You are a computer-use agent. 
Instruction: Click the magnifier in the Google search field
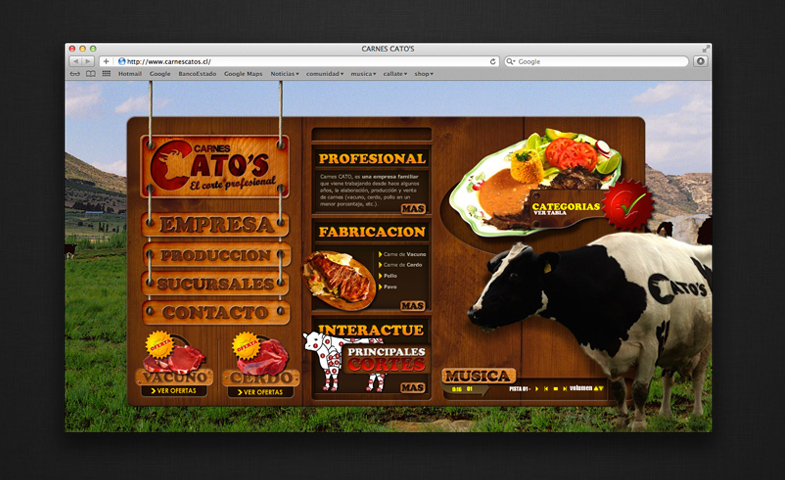pos(511,61)
